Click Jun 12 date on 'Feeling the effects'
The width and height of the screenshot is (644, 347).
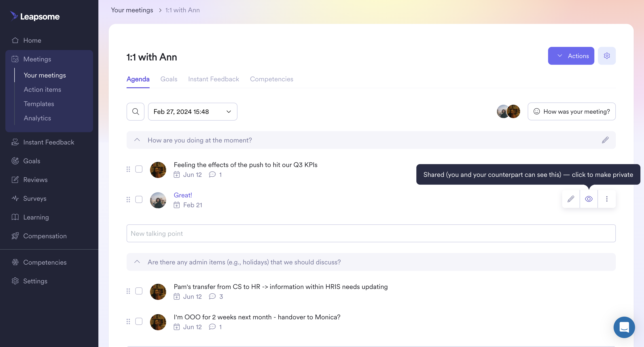(188, 174)
